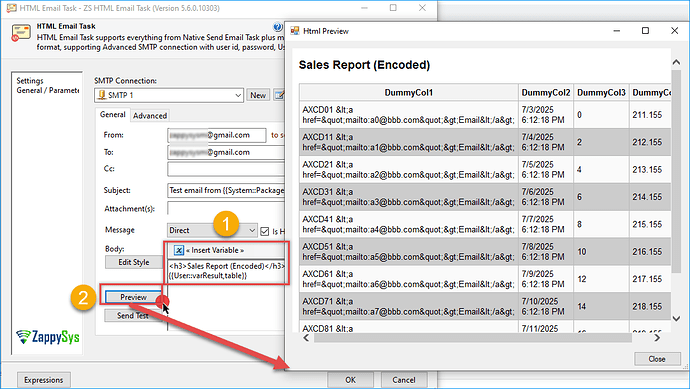Viewport: 690px width, 389px height.
Task: Click the Insert Variable icon
Action: [179, 250]
